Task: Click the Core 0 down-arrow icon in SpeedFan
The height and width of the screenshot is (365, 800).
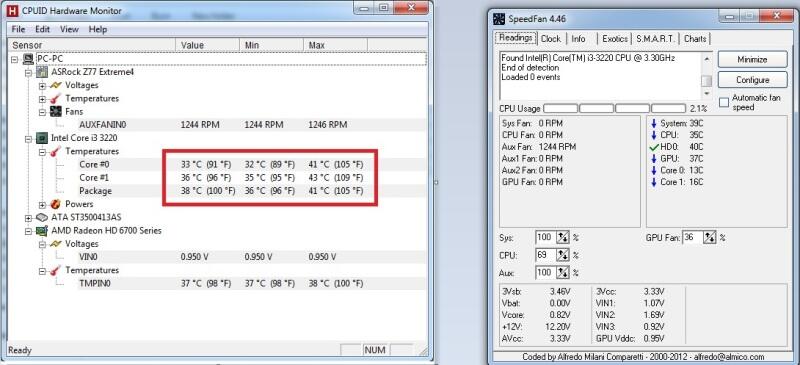Action: (654, 171)
